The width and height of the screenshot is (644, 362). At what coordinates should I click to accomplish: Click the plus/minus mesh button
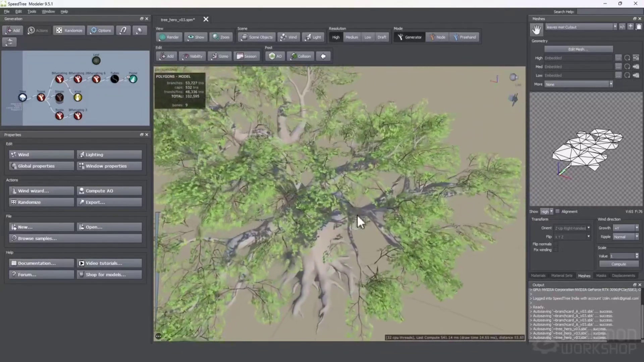coord(622,27)
